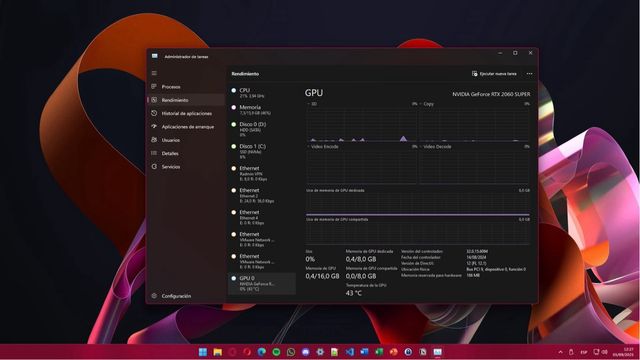Click the GPU temperature value 43 °C

[353, 293]
